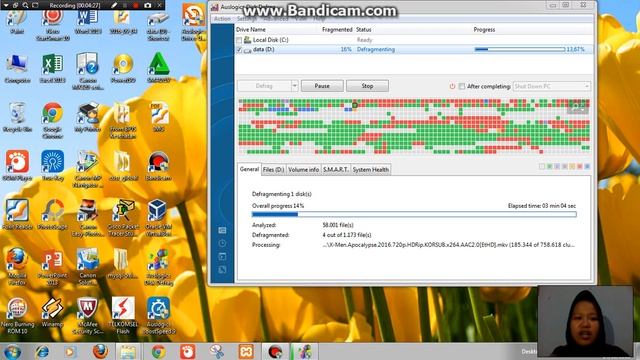640x360 pixels.
Task: Sort by Fragmented column header
Action: (337, 29)
